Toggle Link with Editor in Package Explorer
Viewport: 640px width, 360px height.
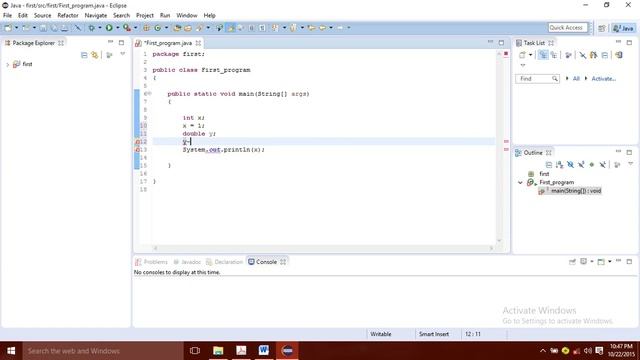tap(95, 55)
